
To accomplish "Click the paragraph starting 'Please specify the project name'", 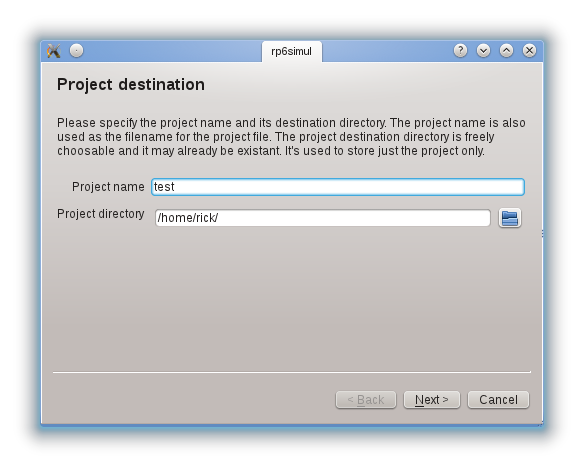I will [291, 137].
